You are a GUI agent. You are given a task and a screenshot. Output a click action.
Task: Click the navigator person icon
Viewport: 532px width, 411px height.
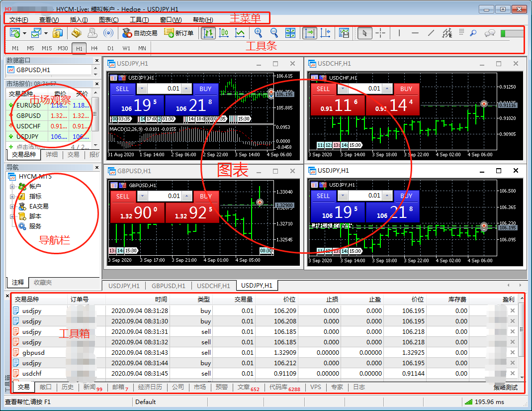(x=92, y=33)
